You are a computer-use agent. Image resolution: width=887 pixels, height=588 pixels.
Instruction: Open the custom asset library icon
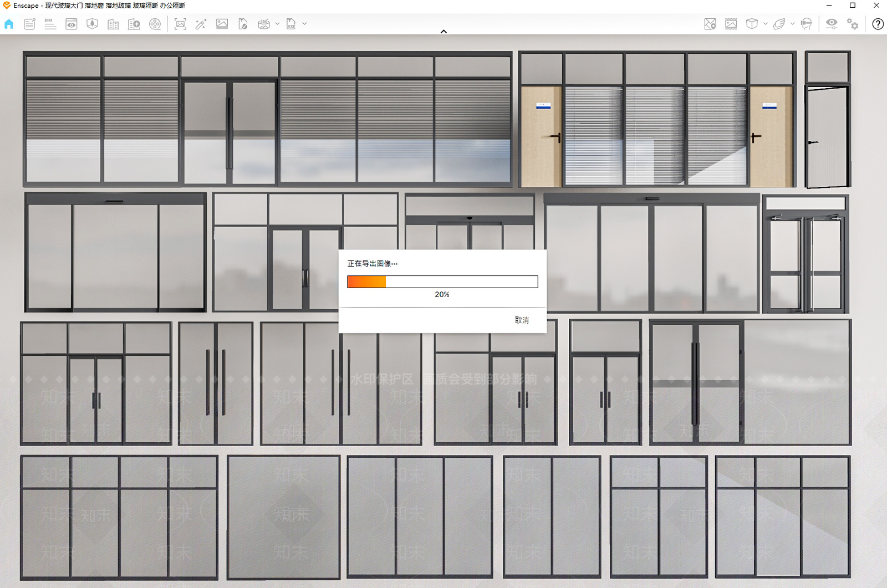click(x=134, y=24)
